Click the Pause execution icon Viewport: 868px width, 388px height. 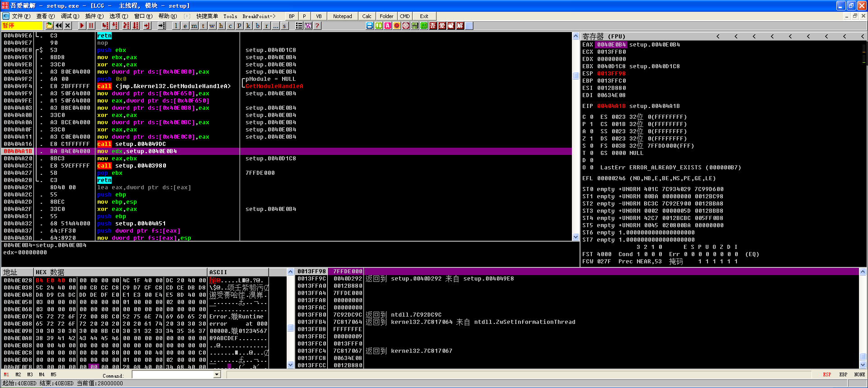pos(91,26)
